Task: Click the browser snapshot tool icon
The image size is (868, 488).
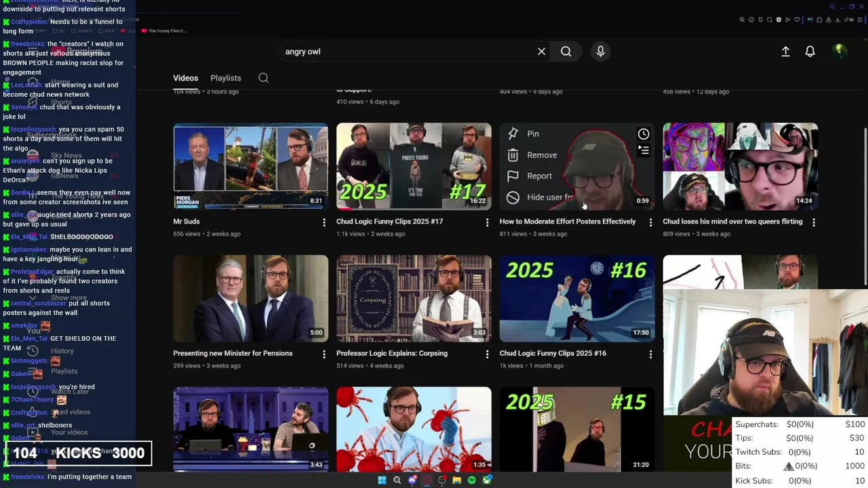Action: tap(770, 20)
